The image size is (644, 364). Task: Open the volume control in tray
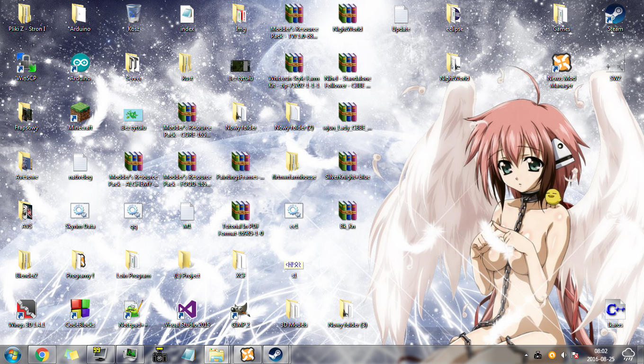click(x=563, y=355)
